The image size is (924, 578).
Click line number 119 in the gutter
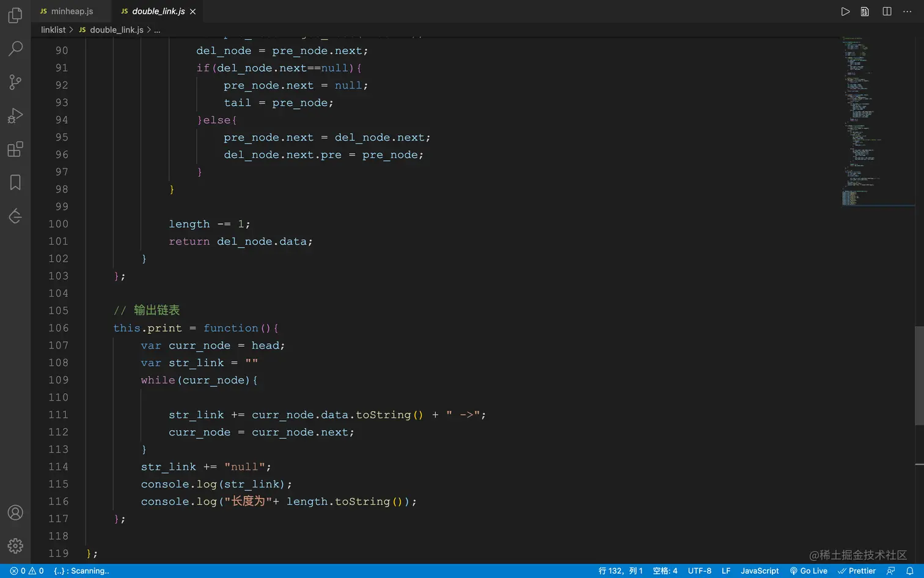[59, 553]
